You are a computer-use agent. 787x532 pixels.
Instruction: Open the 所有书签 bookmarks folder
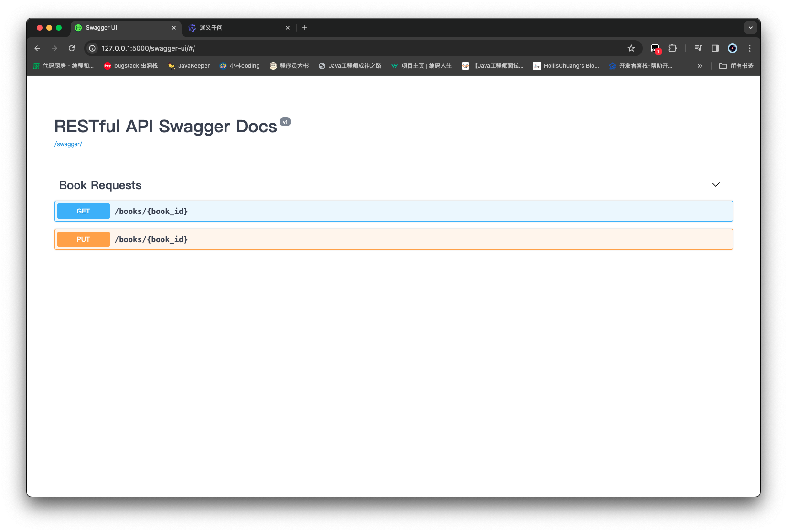click(736, 66)
